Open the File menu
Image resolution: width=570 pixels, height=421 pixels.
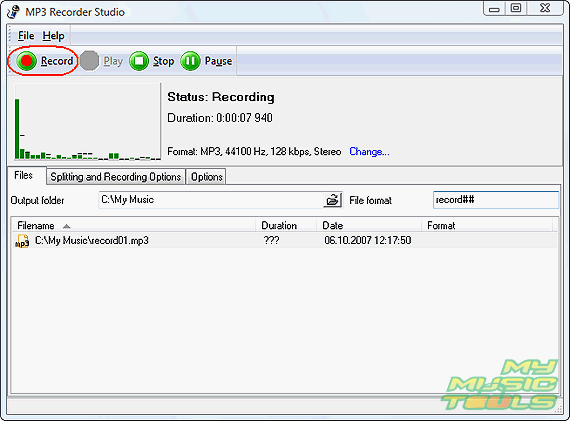click(x=26, y=36)
